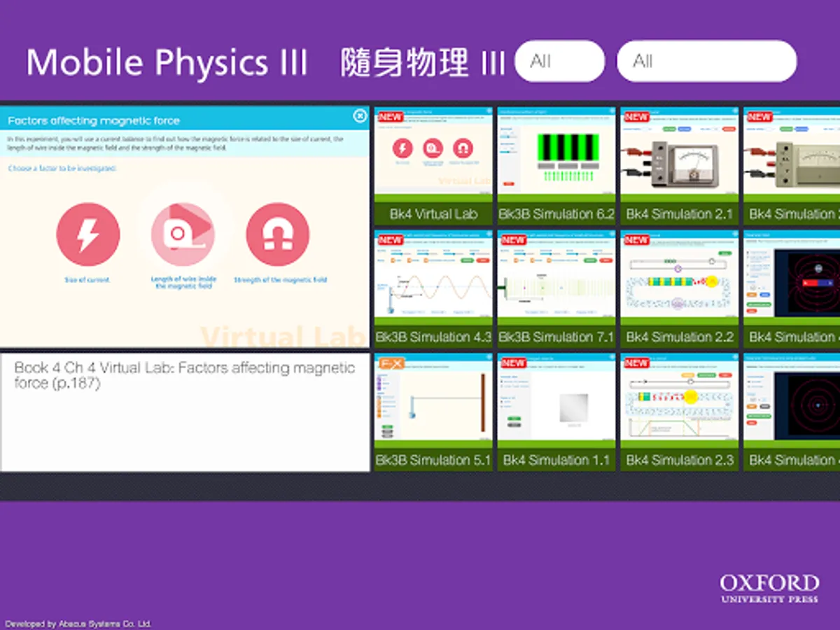Click the Oxford University Press logo
The height and width of the screenshot is (630, 840).
point(769,589)
